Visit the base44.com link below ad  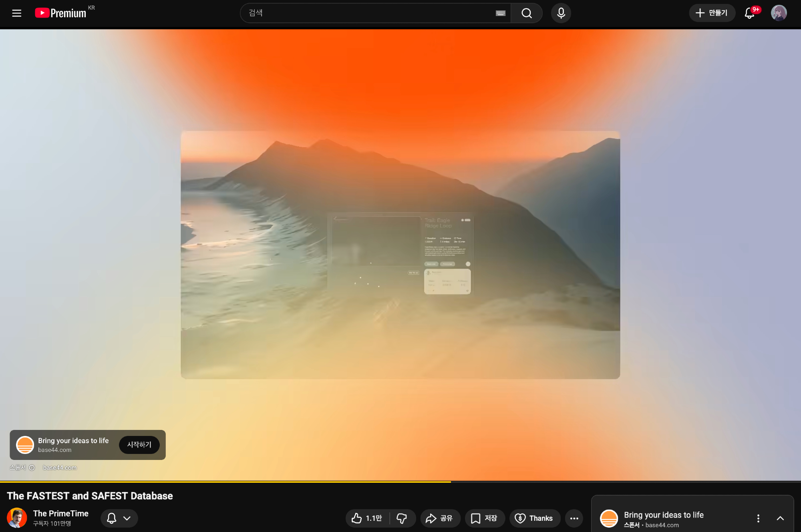[60, 468]
